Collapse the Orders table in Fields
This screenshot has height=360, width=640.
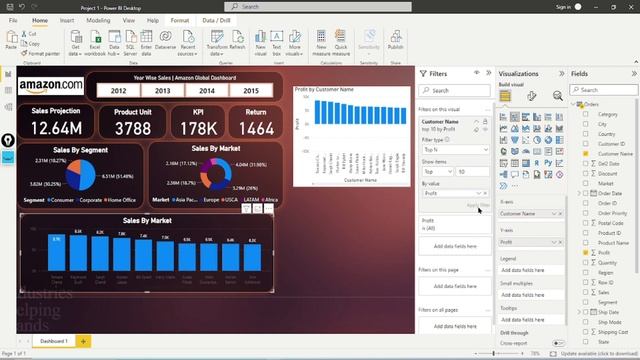[573, 104]
